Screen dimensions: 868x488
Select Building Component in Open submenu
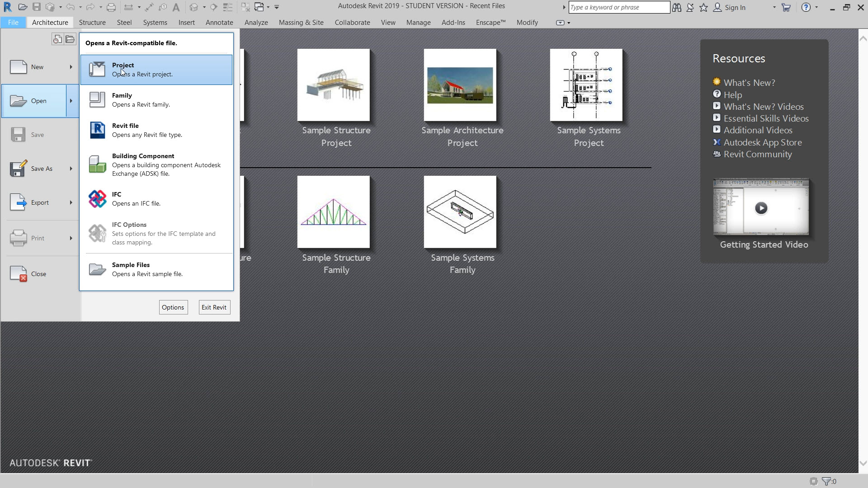tap(156, 164)
